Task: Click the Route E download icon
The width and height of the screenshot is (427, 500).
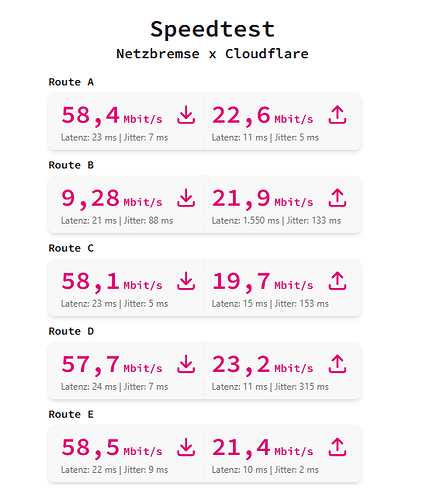Action: [x=186, y=447]
